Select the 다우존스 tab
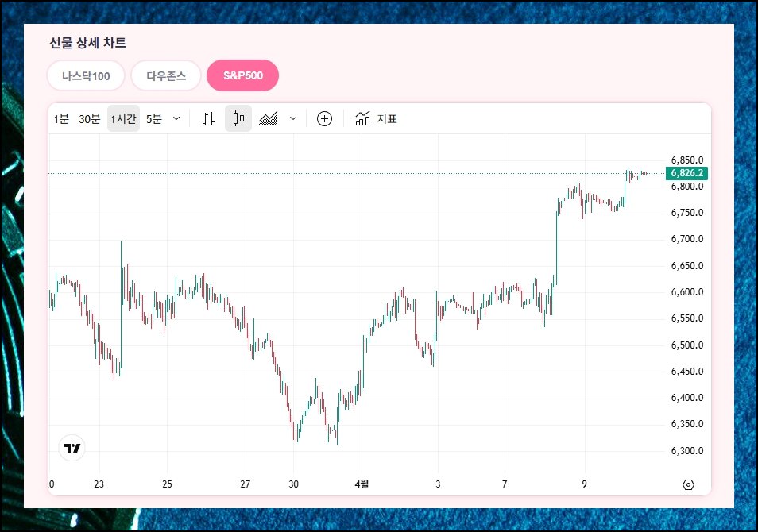758x532 pixels. coord(166,76)
